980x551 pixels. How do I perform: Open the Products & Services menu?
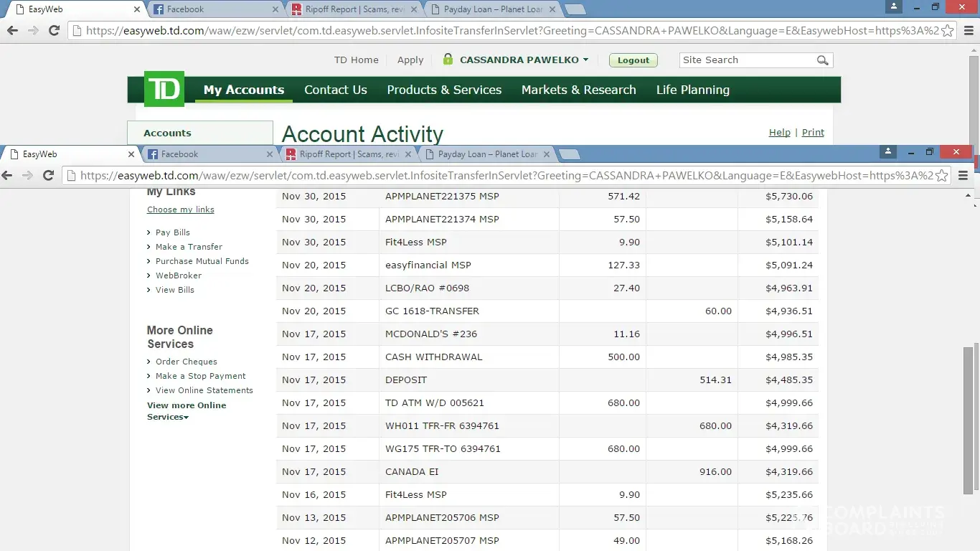coord(444,90)
